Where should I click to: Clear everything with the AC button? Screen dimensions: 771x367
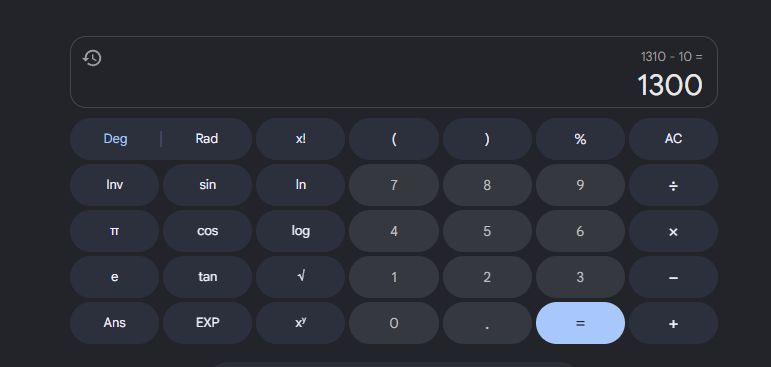pyautogui.click(x=673, y=139)
